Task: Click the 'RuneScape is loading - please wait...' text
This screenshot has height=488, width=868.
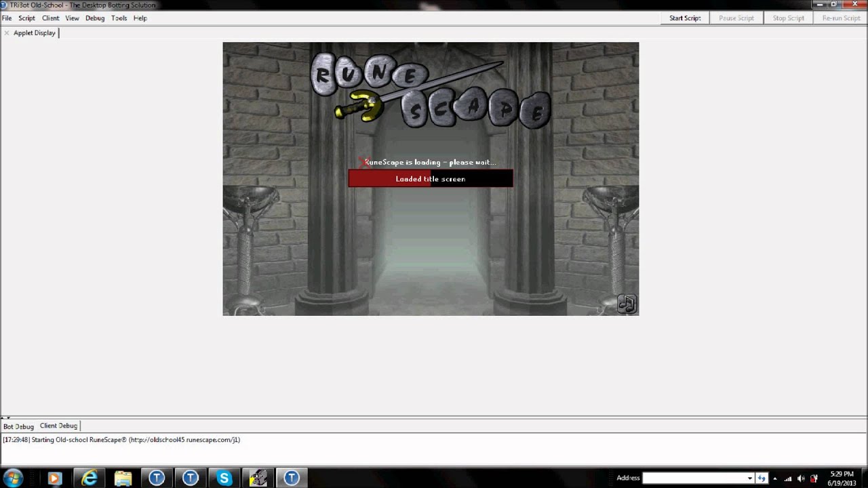Action: [x=430, y=162]
